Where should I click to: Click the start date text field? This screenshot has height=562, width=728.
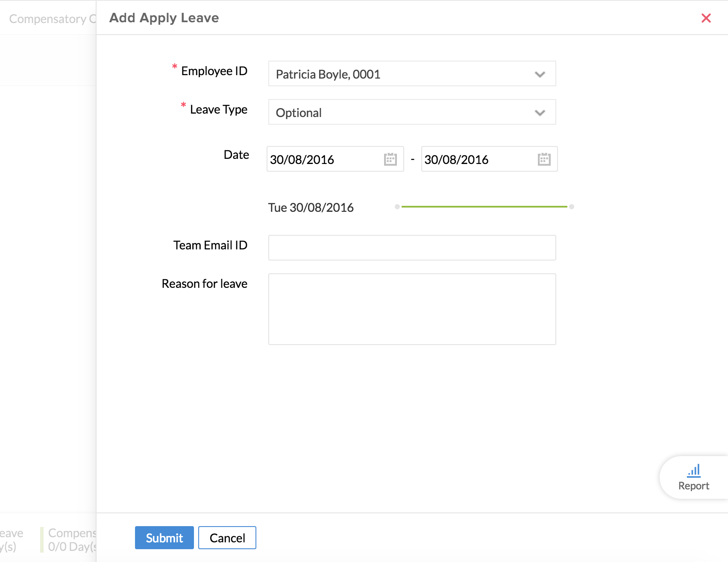pyautogui.click(x=325, y=159)
